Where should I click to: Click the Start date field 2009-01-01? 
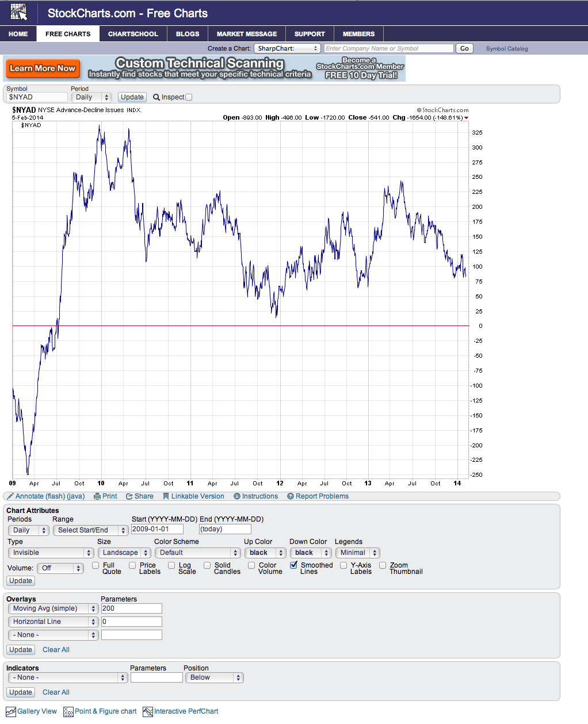point(157,529)
